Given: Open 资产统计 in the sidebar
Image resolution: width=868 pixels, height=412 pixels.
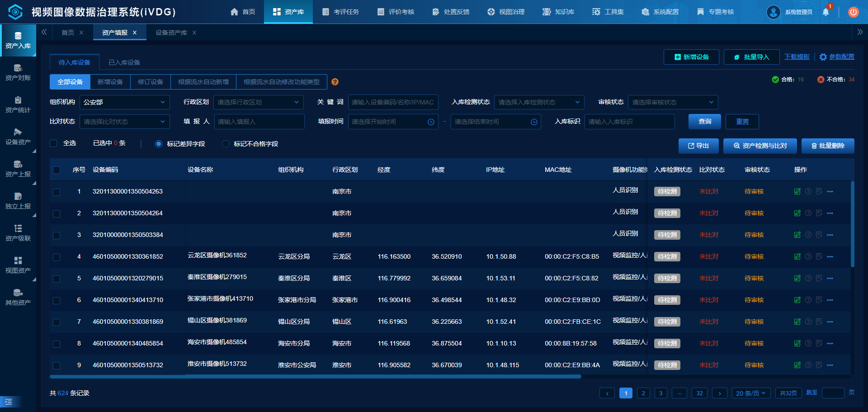Looking at the screenshot, I should click(x=18, y=104).
